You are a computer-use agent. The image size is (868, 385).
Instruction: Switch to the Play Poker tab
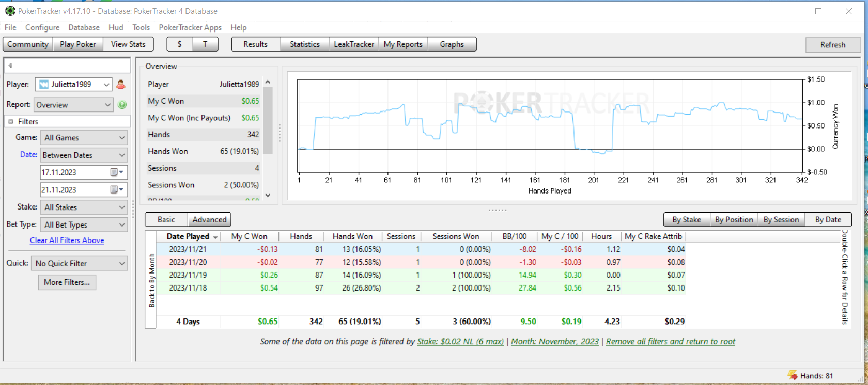pos(78,44)
